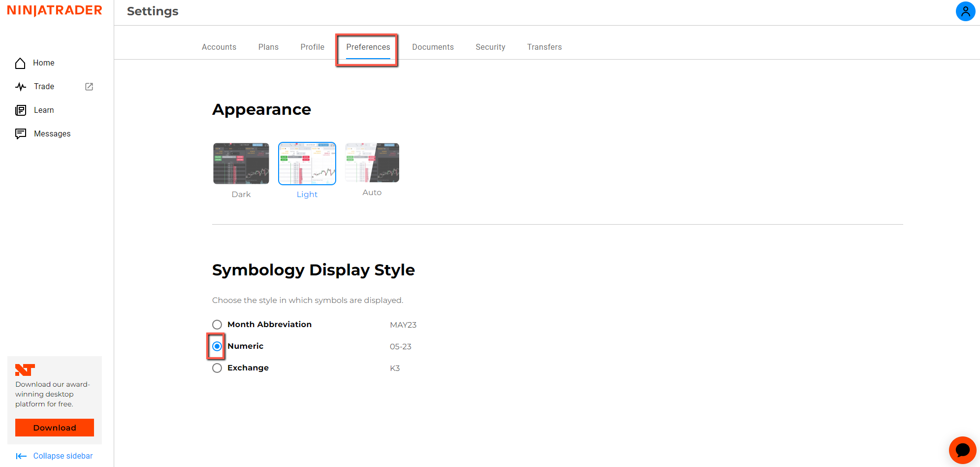The image size is (980, 467).
Task: Open the live chat bubble icon
Action: tap(962, 450)
